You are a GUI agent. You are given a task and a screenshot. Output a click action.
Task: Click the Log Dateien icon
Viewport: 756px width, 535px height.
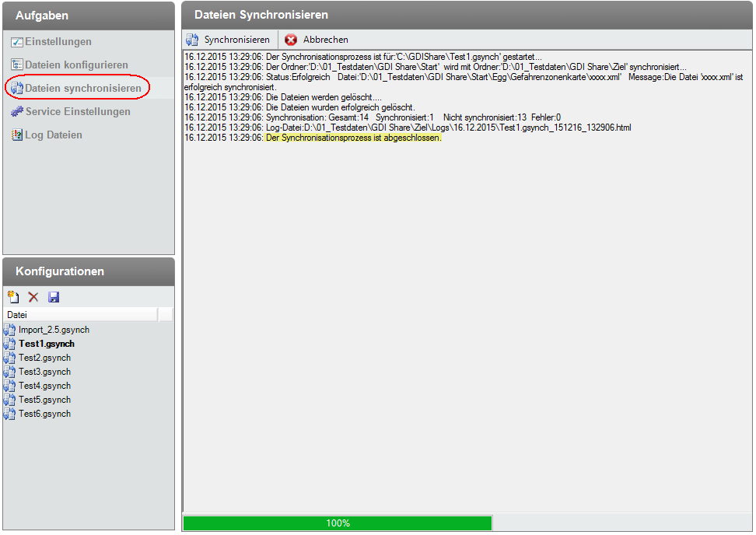16,135
